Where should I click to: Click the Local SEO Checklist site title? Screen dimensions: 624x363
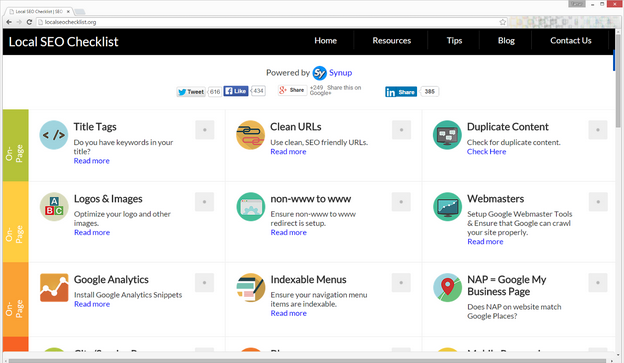[64, 42]
